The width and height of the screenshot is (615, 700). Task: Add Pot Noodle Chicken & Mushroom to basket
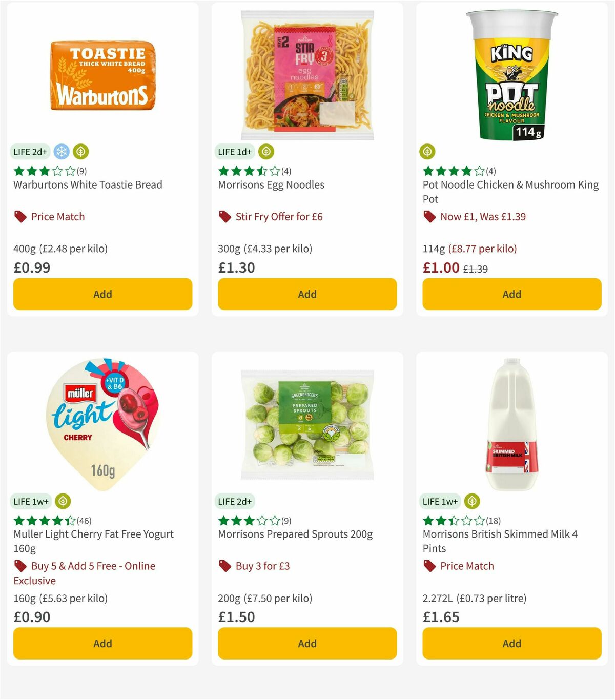(x=511, y=294)
